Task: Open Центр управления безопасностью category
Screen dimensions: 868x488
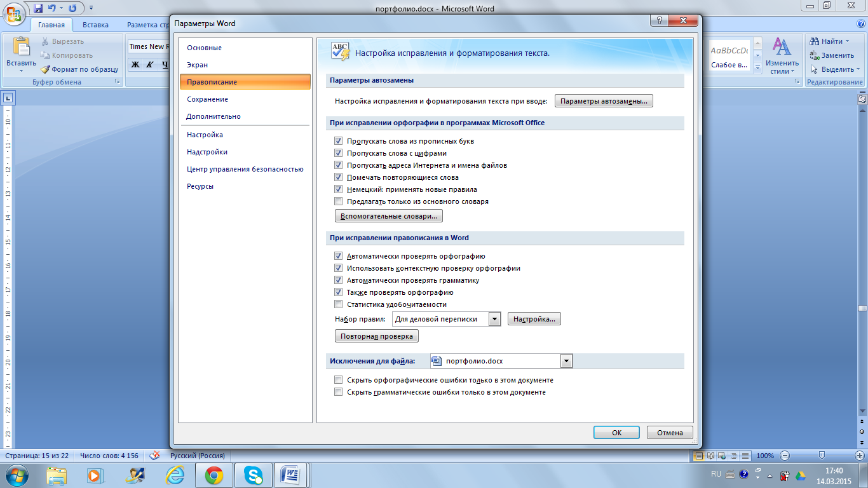Action: click(245, 169)
